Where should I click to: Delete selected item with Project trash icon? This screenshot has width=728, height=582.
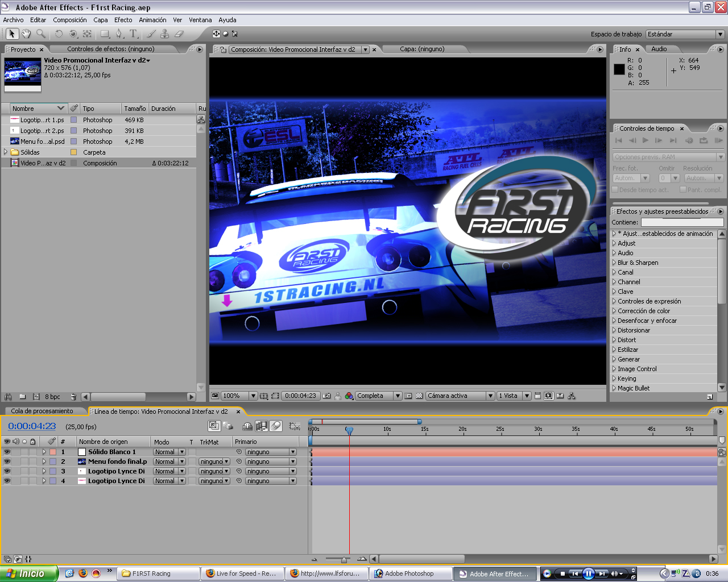click(x=73, y=397)
